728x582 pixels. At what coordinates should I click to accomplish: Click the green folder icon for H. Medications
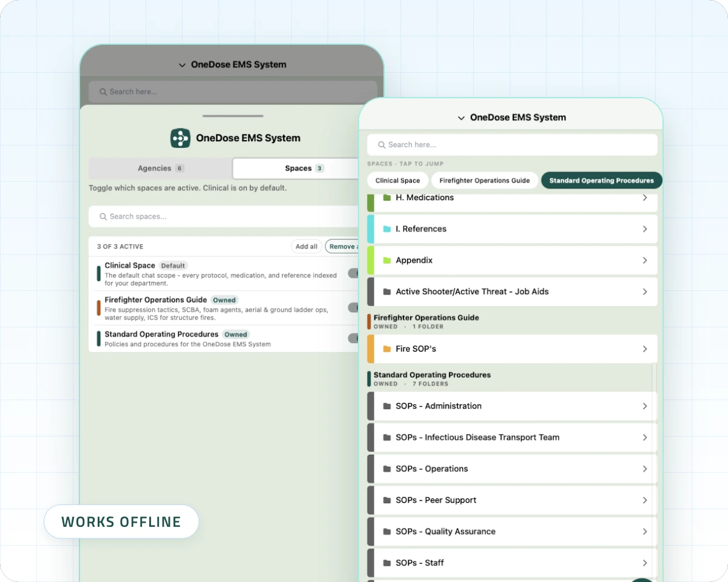(387, 198)
